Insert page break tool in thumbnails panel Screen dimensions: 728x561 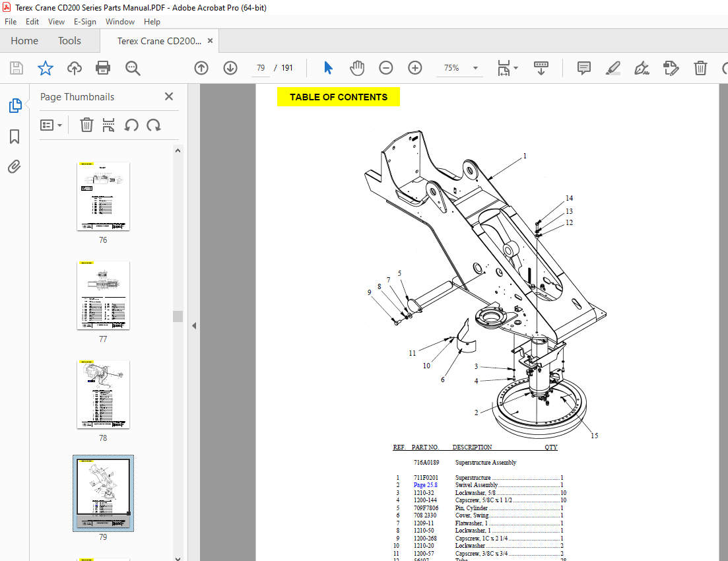109,125
